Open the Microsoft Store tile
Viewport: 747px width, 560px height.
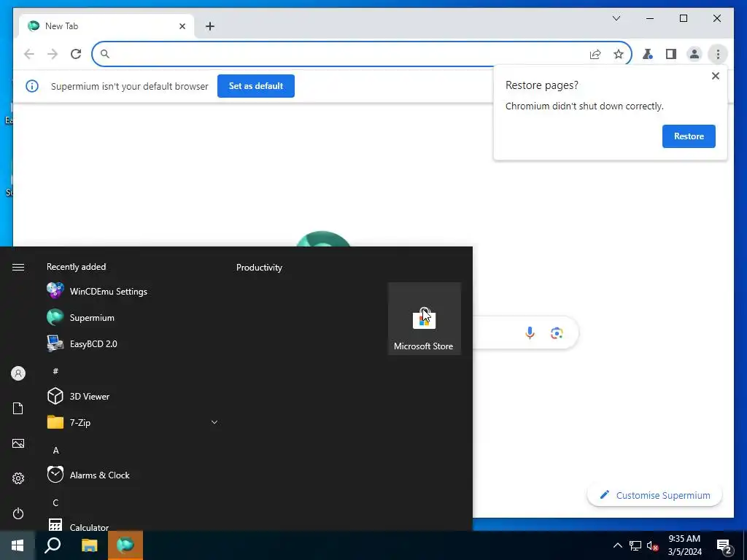(x=424, y=319)
